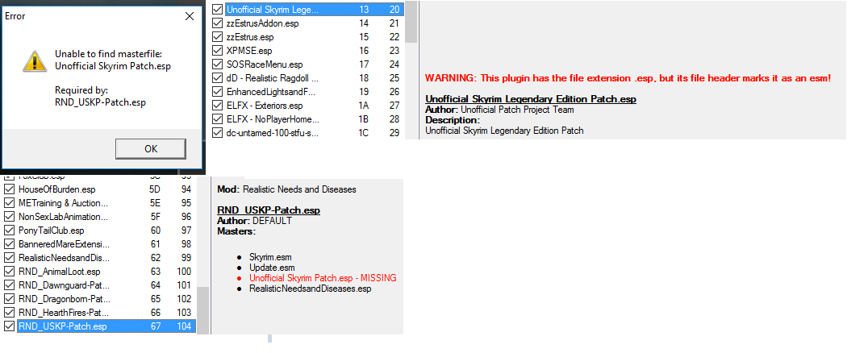Select zzEstrus.esp row
Image resolution: width=868 pixels, height=353 pixels.
pyautogui.click(x=314, y=37)
